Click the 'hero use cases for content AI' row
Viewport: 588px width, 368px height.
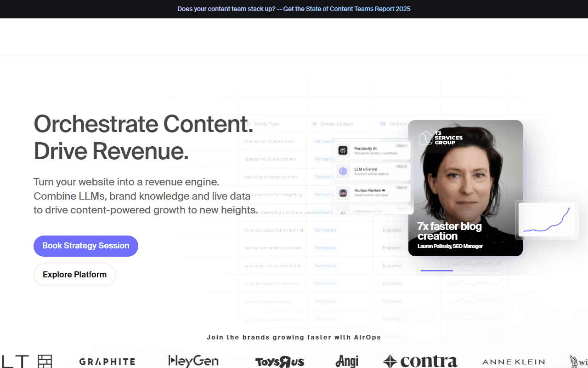pyautogui.click(x=274, y=230)
